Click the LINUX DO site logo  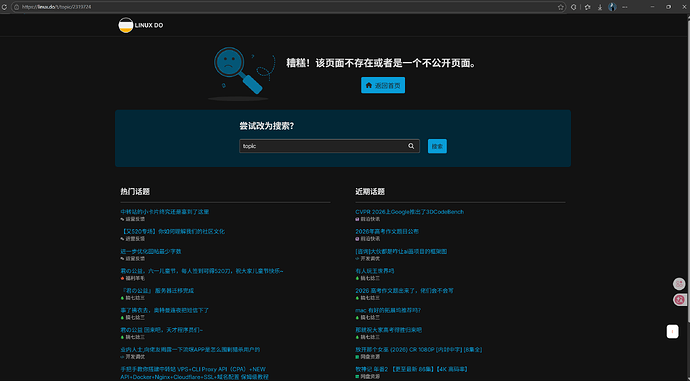point(141,25)
